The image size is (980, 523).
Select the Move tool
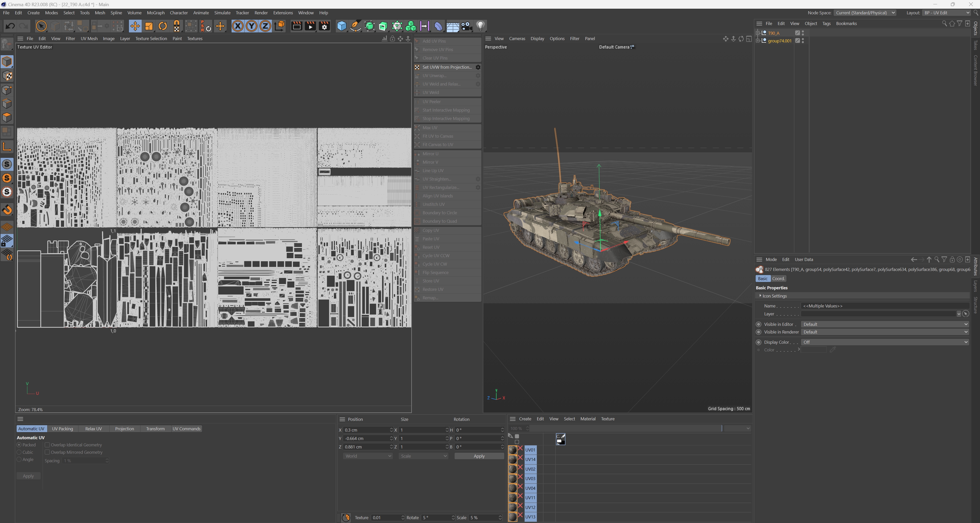pyautogui.click(x=135, y=26)
